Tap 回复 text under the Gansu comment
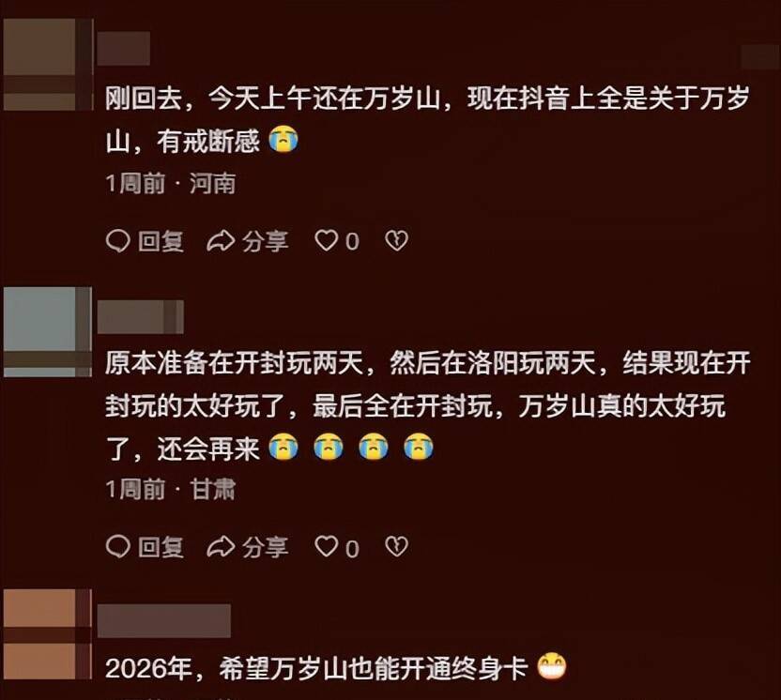 point(161,547)
